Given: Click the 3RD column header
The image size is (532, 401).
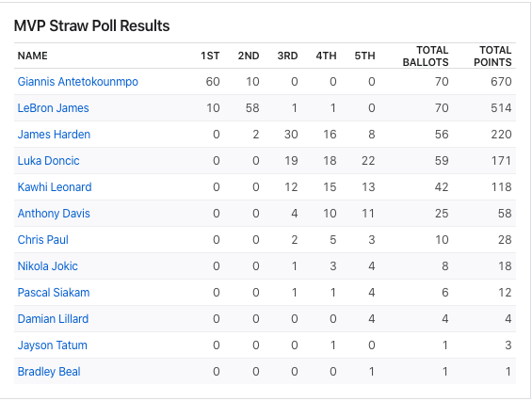Looking at the screenshot, I should coord(287,56).
